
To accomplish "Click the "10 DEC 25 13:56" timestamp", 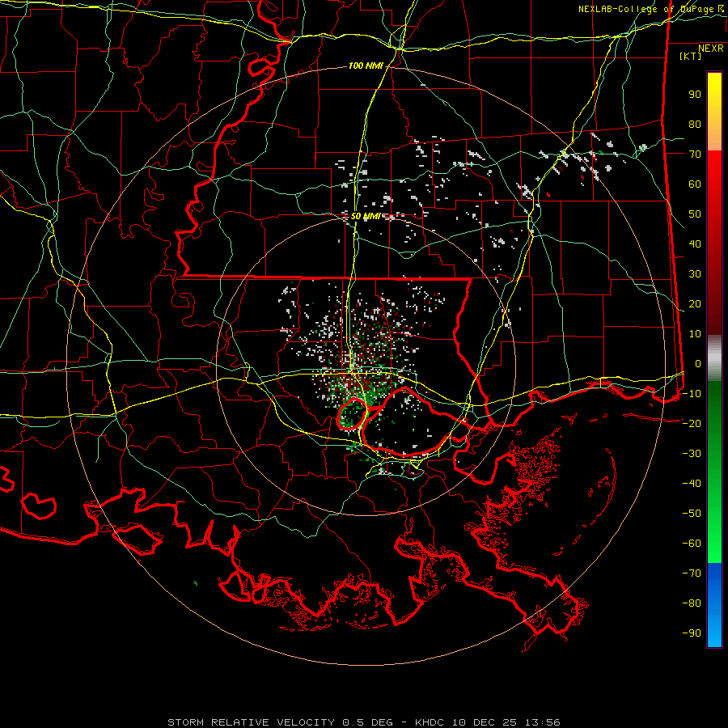I will [x=505, y=722].
